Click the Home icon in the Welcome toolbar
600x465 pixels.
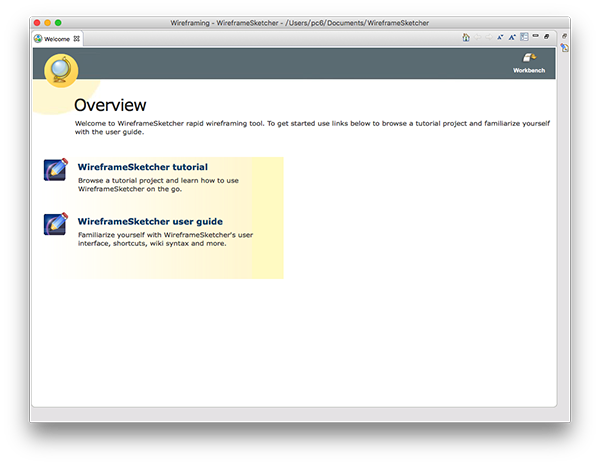pyautogui.click(x=466, y=37)
